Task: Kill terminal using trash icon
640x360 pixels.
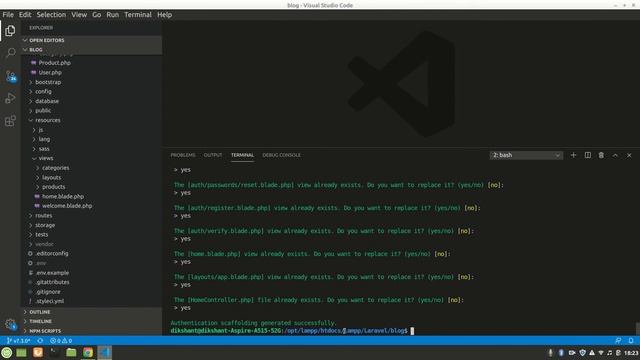Action: 601,155
